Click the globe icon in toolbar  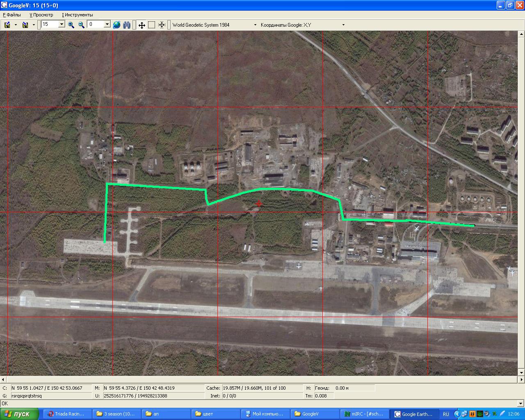click(116, 25)
